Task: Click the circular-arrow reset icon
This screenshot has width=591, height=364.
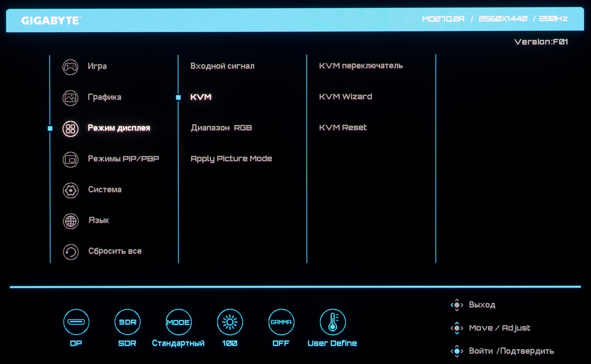Action: (71, 252)
